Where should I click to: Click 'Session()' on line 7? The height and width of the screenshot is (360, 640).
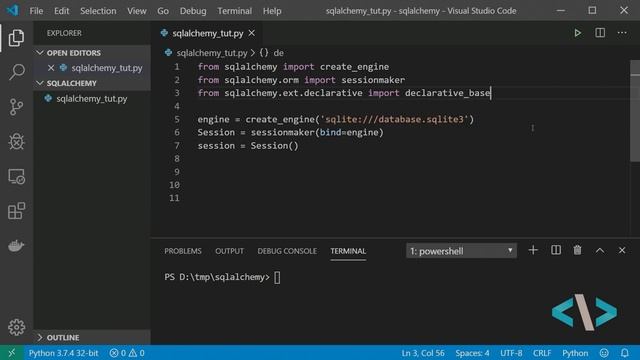click(274, 146)
